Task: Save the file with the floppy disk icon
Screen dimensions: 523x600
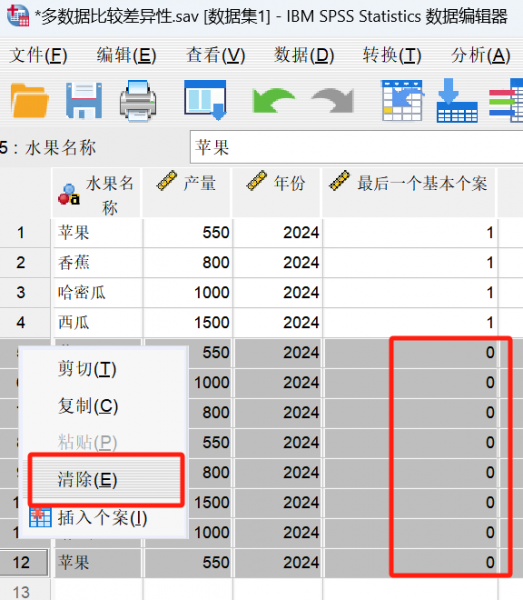Action: (84, 101)
